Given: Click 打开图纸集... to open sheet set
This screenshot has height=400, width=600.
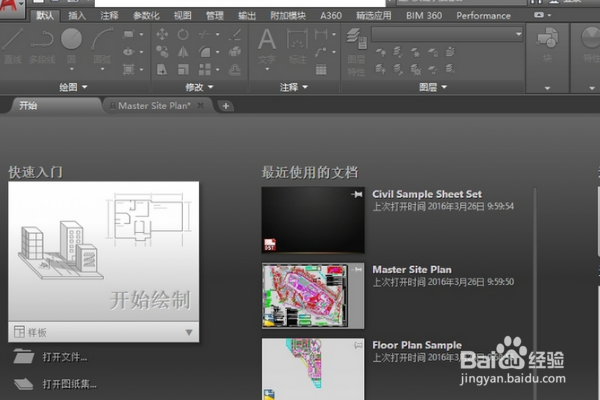Looking at the screenshot, I should (55, 384).
